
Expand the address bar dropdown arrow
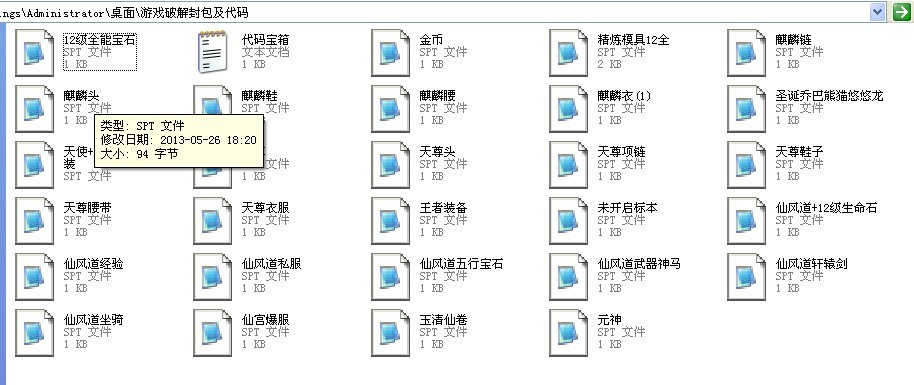point(877,12)
